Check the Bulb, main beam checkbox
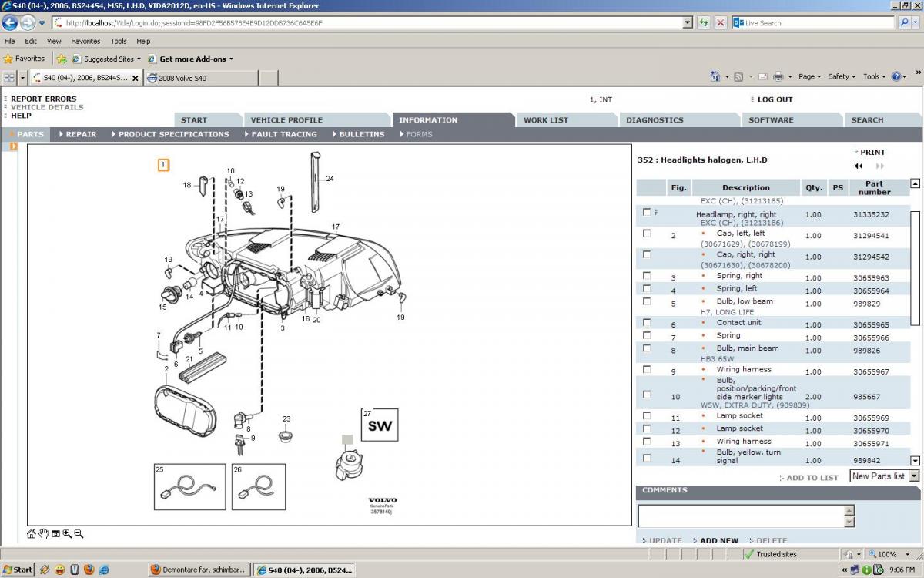This screenshot has width=924, height=578. (x=647, y=348)
